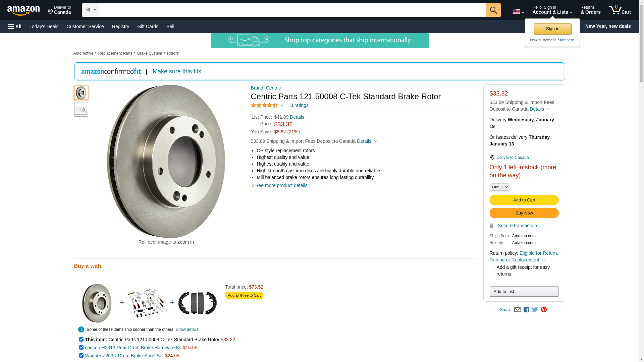Click the Add to Cart button

(x=524, y=200)
